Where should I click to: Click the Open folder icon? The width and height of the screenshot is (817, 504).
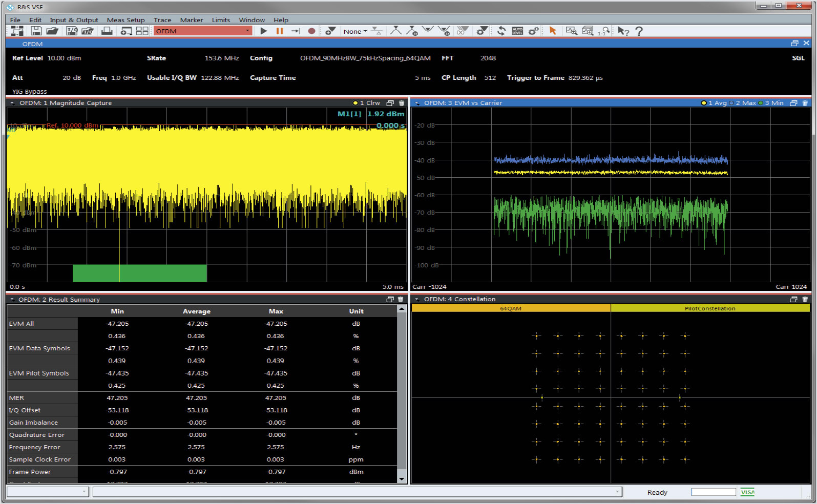(x=52, y=31)
